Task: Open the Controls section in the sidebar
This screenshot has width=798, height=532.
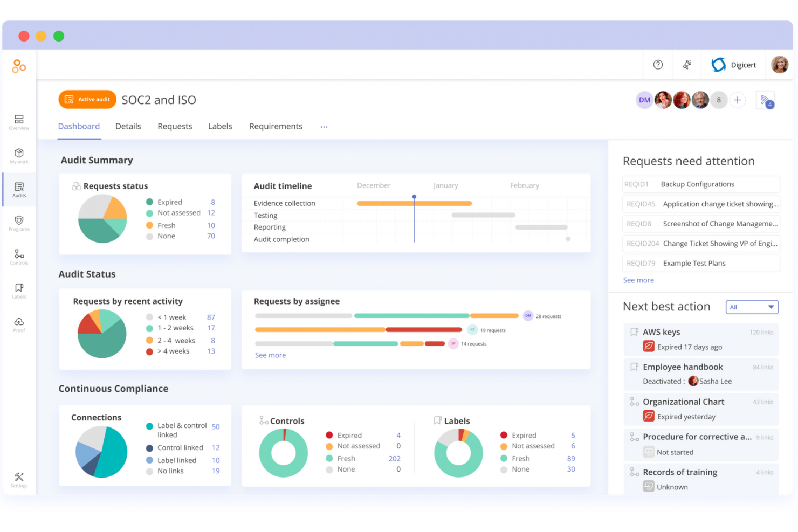Action: click(19, 257)
